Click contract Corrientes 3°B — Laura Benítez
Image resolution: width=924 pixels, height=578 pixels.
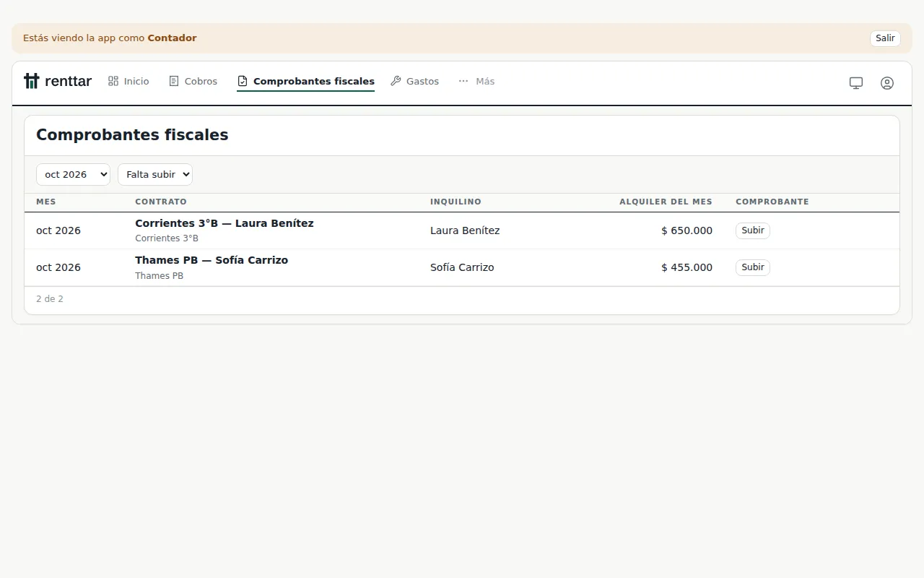225,223
